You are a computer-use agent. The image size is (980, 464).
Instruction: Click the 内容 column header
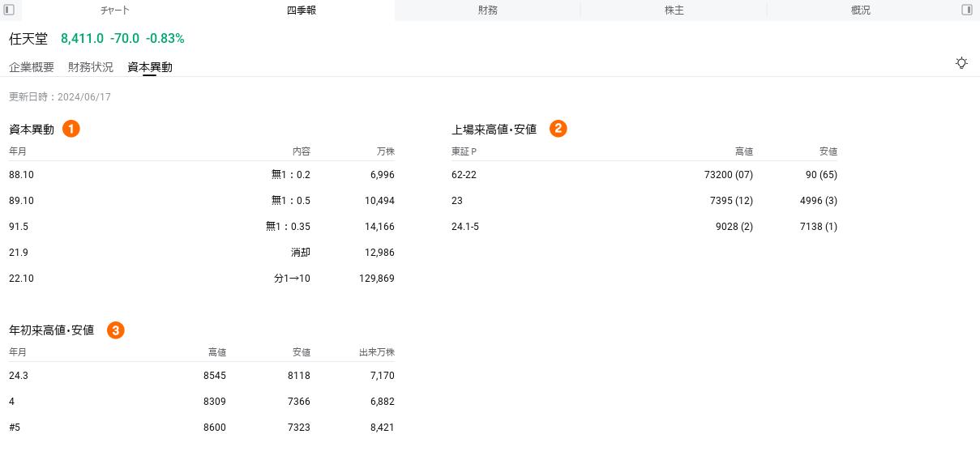tap(302, 151)
